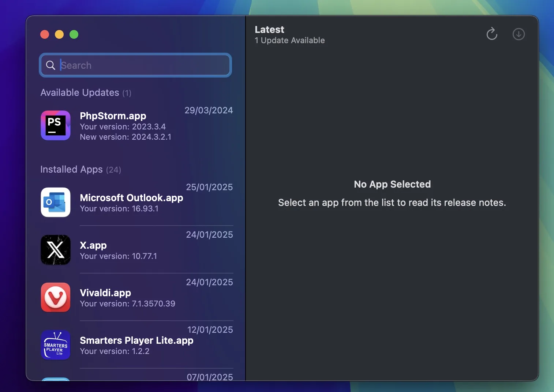Open PhpStorm.app release notes by its name
Viewport: 554px width, 392px height.
113,116
